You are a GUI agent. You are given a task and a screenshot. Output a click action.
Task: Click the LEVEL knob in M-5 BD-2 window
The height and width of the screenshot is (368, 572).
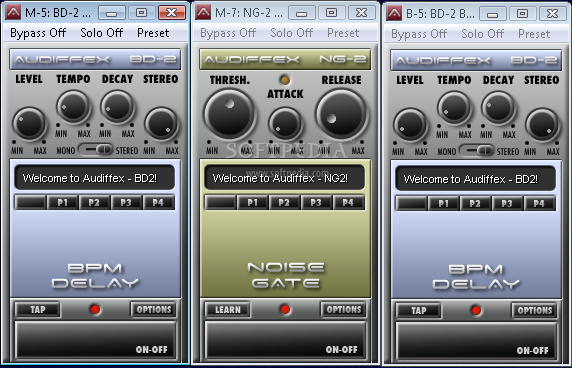29,124
